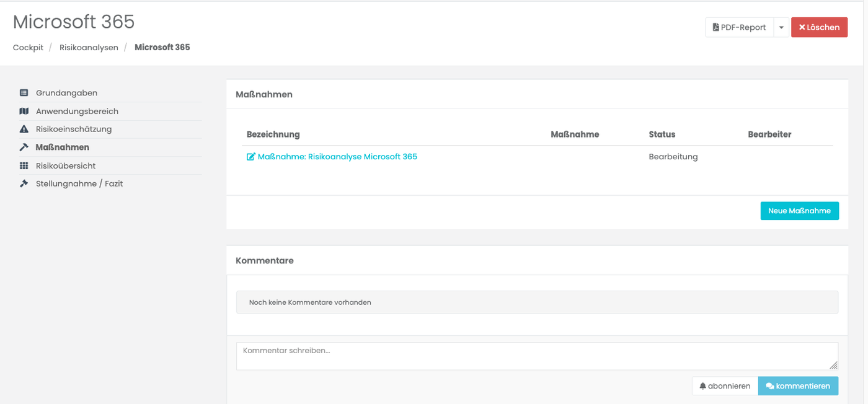The image size is (868, 404).
Task: Click the bell icon in abonnieren button
Action: [702, 386]
